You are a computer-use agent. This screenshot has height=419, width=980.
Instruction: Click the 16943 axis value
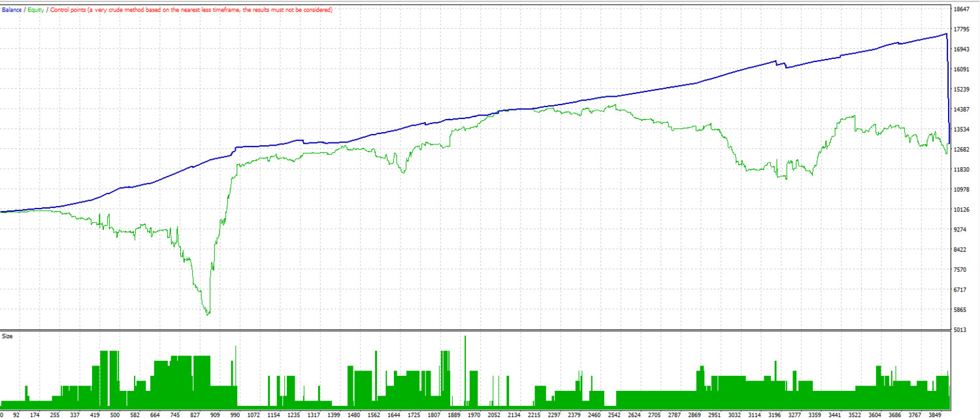point(962,49)
